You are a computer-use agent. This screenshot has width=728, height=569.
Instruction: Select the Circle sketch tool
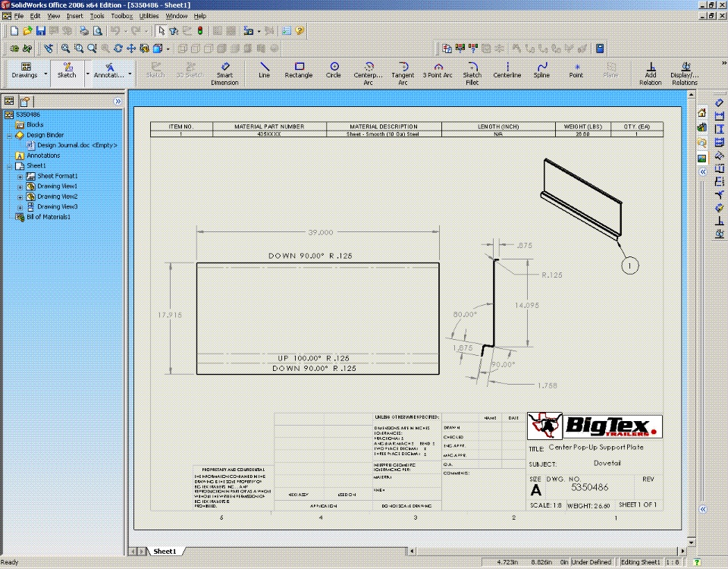[334, 70]
